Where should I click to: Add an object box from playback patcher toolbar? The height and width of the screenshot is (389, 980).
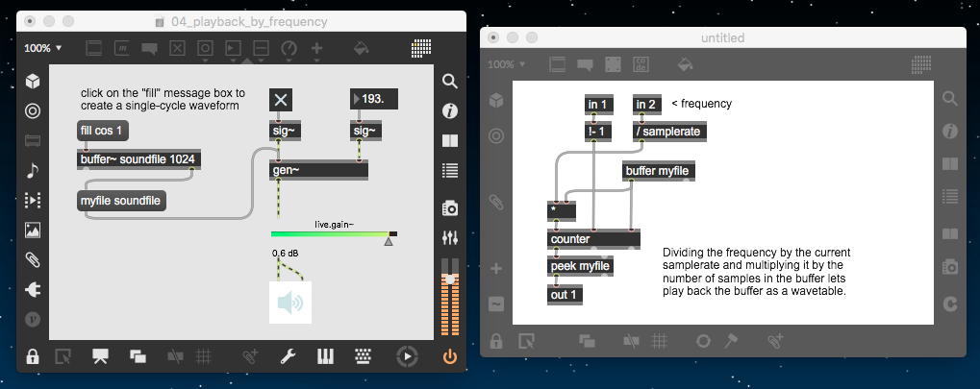click(93, 48)
